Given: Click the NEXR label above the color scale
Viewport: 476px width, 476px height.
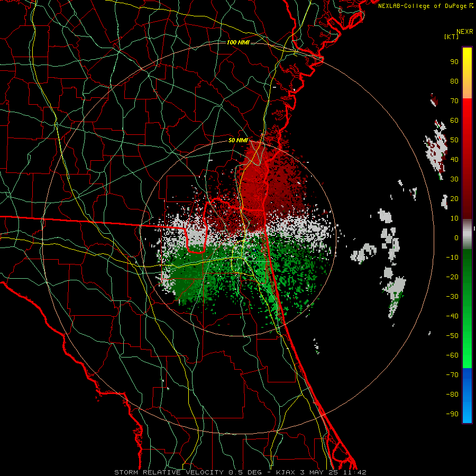Looking at the screenshot, I should (x=465, y=32).
